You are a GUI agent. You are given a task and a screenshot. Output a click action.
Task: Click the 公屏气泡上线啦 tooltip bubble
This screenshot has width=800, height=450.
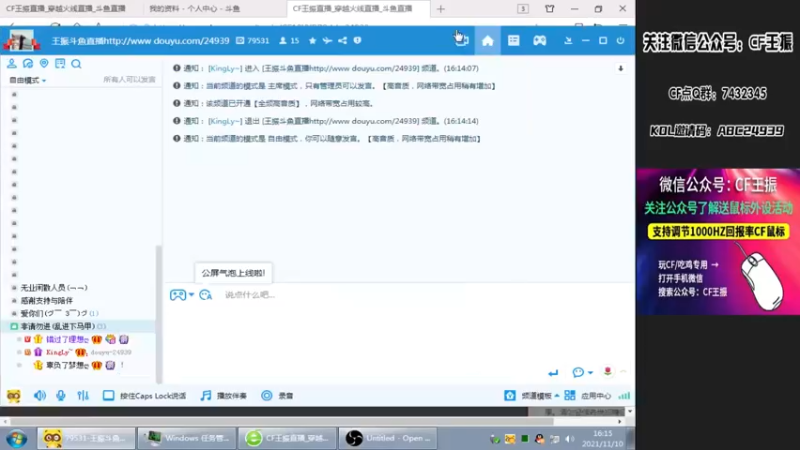point(233,273)
